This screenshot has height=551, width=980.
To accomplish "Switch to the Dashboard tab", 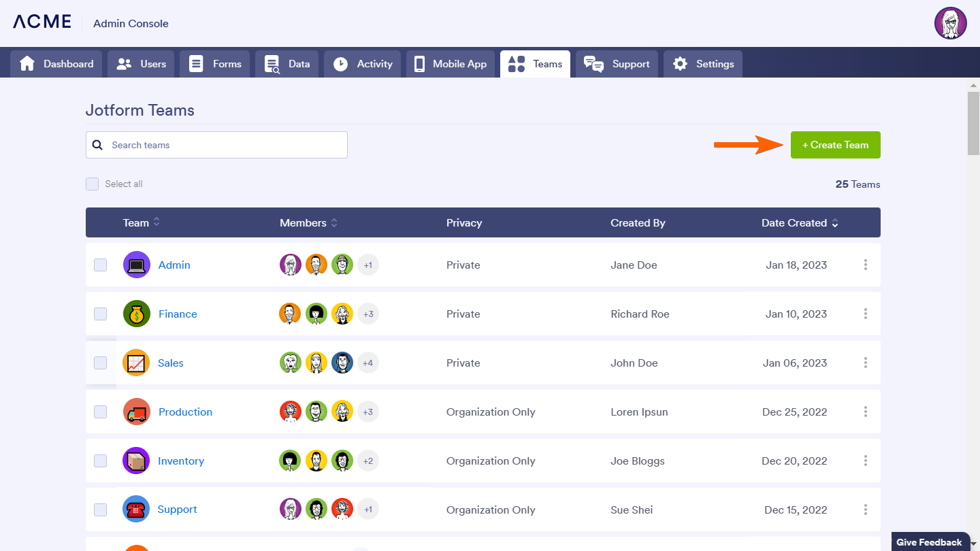I will (56, 64).
